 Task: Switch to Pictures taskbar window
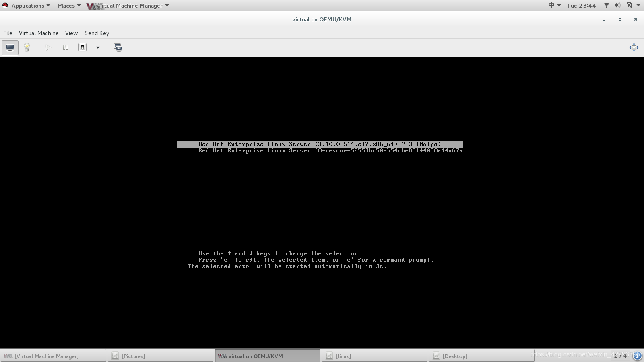(160, 356)
